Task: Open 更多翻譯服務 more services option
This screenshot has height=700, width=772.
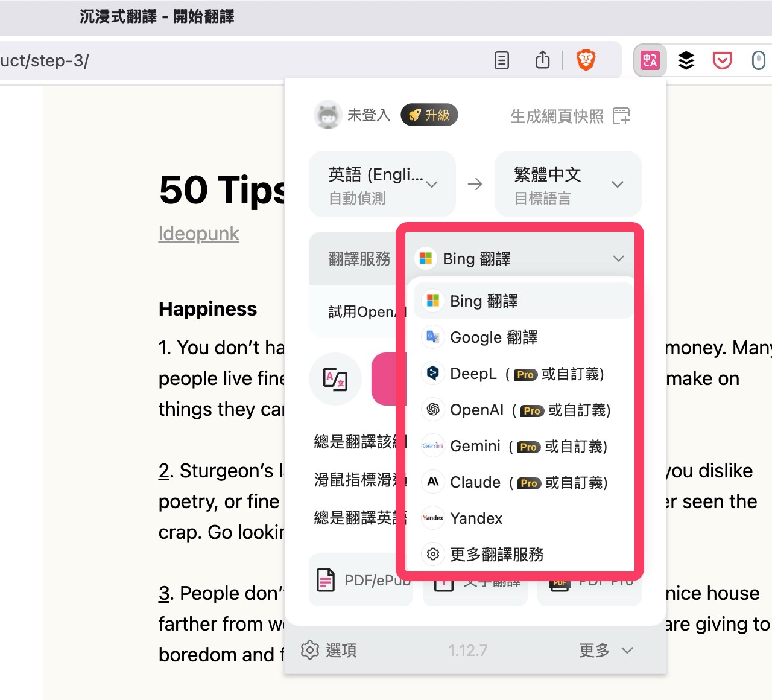Action: 524,554
